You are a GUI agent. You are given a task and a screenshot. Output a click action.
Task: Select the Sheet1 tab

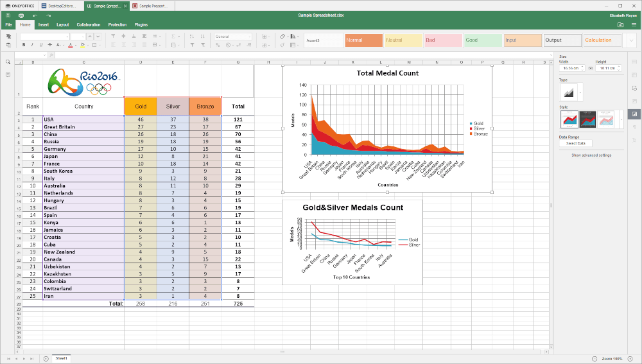pos(62,359)
